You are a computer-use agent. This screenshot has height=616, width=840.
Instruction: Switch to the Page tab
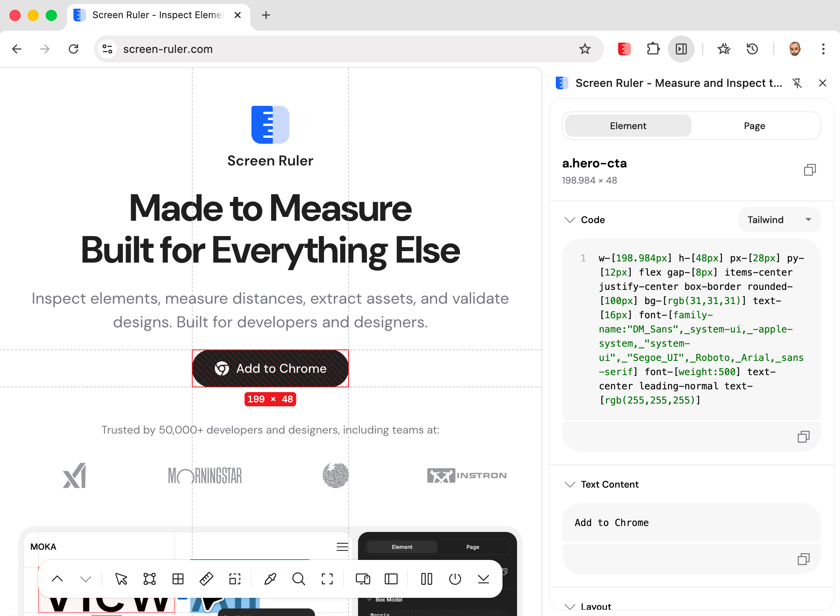pyautogui.click(x=754, y=126)
